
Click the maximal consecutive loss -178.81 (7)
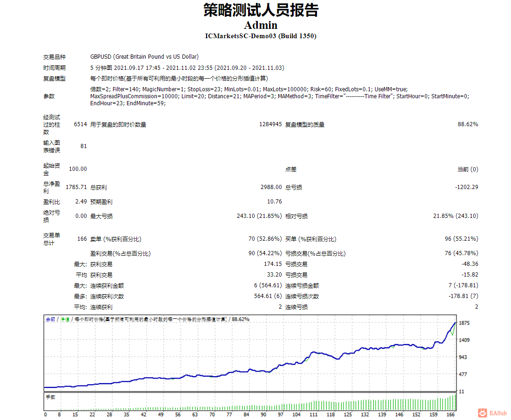pyautogui.click(x=464, y=297)
